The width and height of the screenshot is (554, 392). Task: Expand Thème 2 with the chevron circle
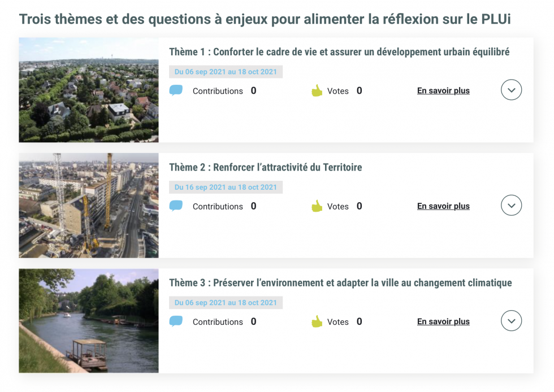(511, 206)
